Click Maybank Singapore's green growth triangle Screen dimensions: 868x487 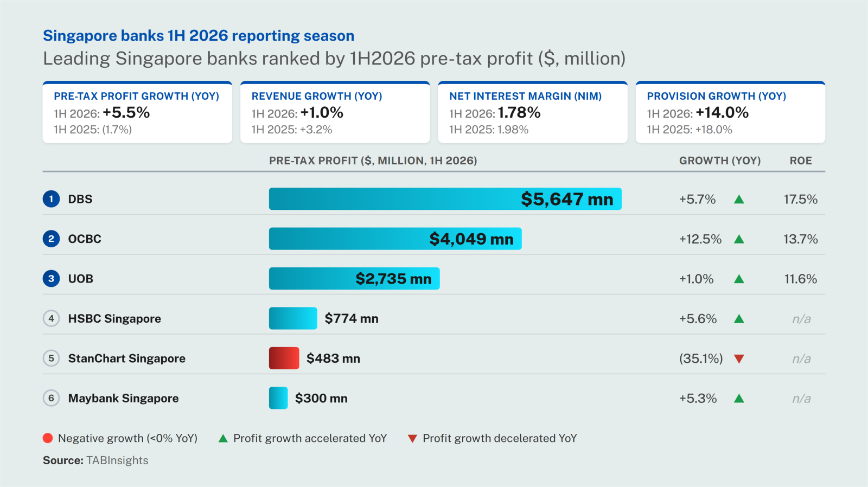pyautogui.click(x=739, y=399)
